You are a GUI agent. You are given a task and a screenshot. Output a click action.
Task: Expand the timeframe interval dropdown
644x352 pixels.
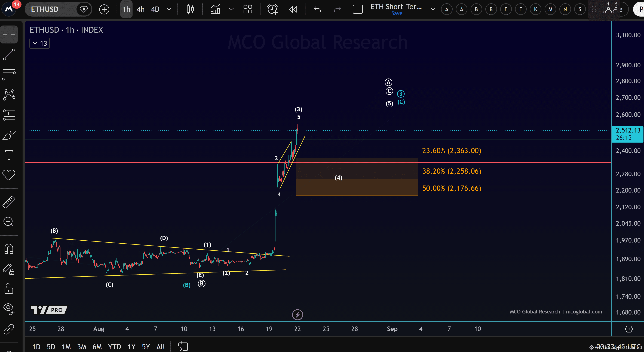[169, 10]
